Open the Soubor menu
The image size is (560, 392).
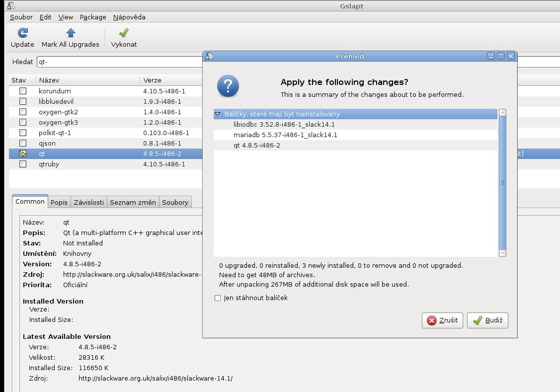point(21,17)
